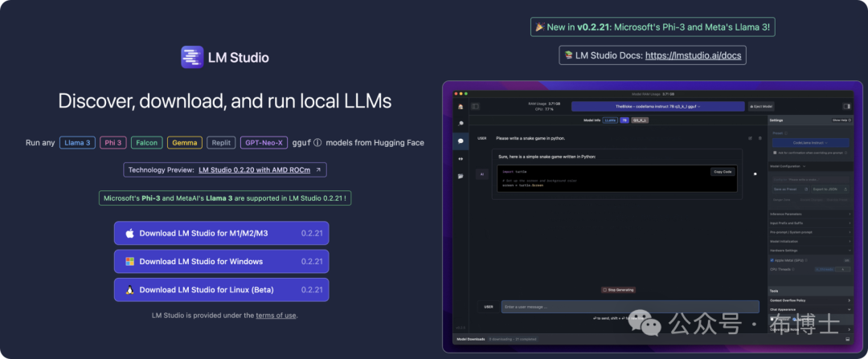This screenshot has width=868, height=359.
Task: Toggle the left chat list panel icon
Action: pos(475,106)
